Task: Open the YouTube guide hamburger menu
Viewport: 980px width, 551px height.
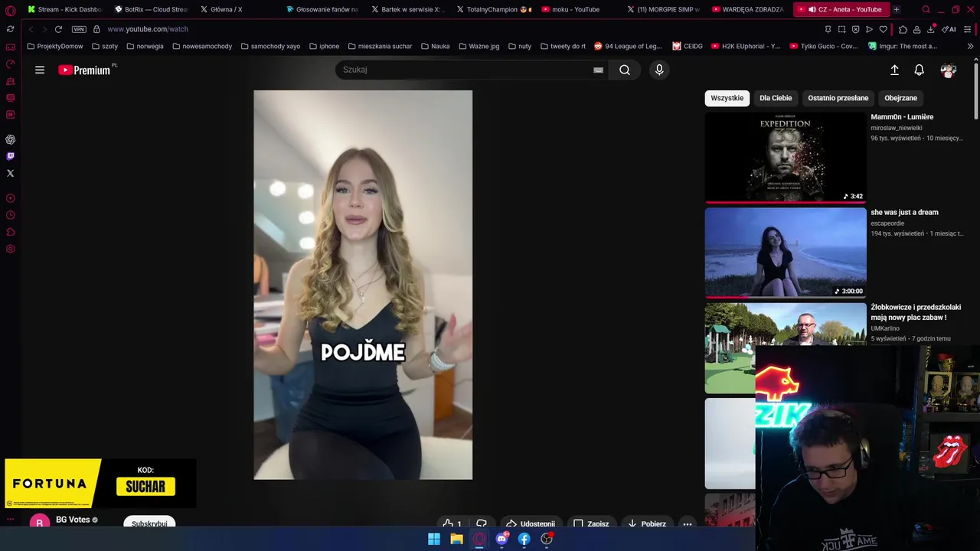Action: point(40,70)
